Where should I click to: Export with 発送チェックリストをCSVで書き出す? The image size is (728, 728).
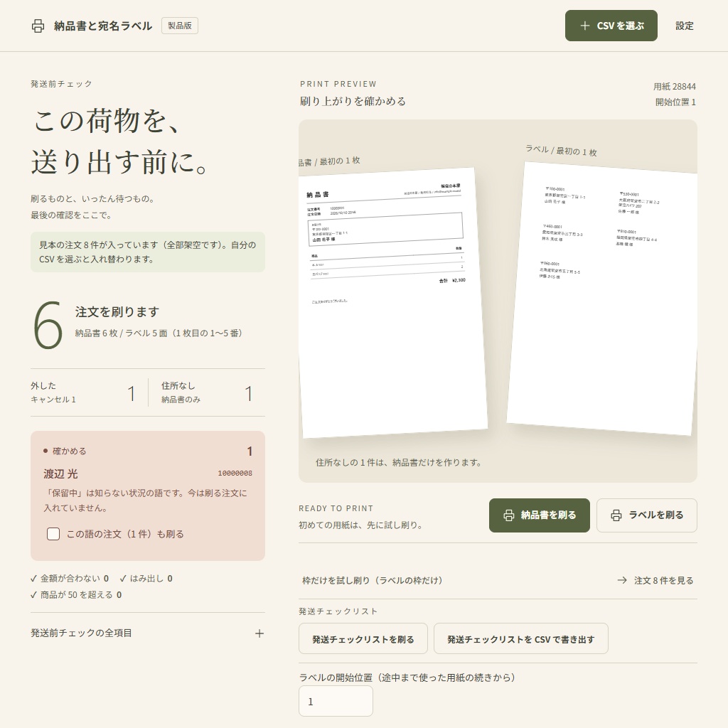pos(521,639)
